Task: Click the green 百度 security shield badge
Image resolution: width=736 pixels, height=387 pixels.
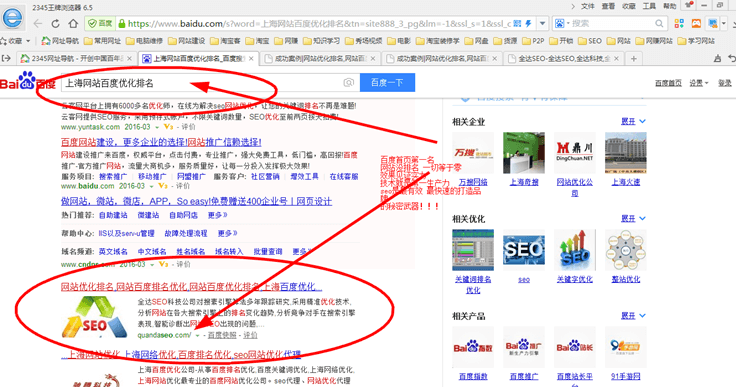Action: 100,23
